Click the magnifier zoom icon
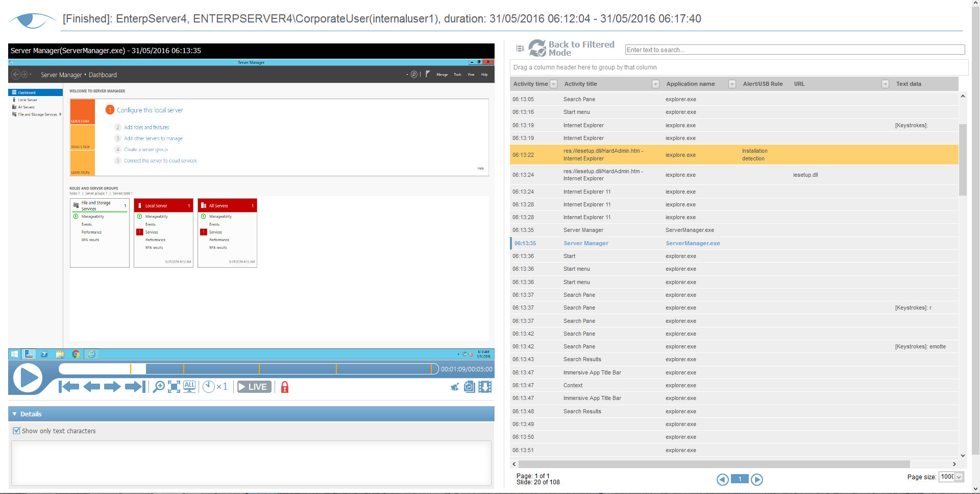980x494 pixels. (159, 387)
